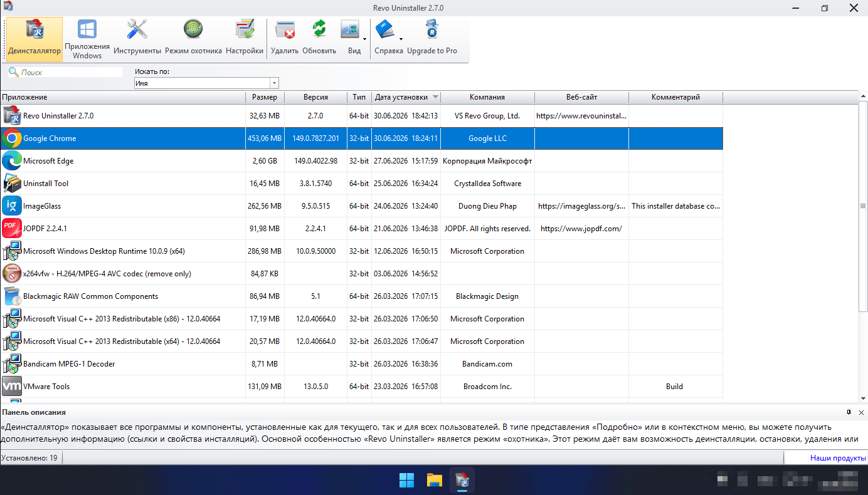Open the Windows Start button
This screenshot has height=495, width=868.
click(x=406, y=481)
